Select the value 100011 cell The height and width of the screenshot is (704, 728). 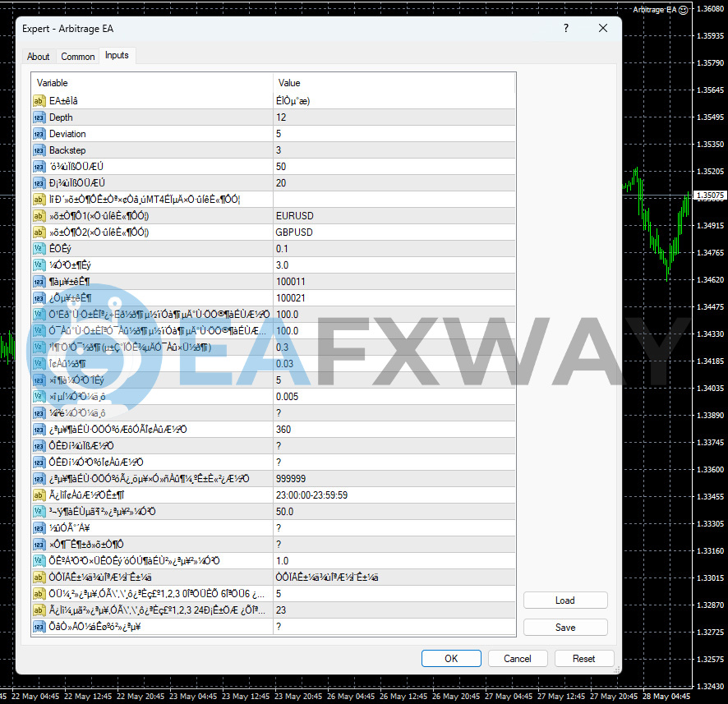pos(394,282)
